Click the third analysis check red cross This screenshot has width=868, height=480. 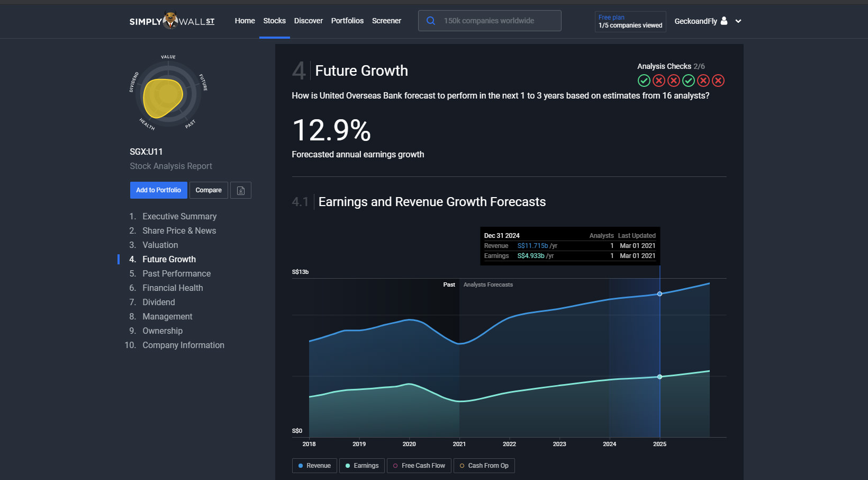coord(674,81)
